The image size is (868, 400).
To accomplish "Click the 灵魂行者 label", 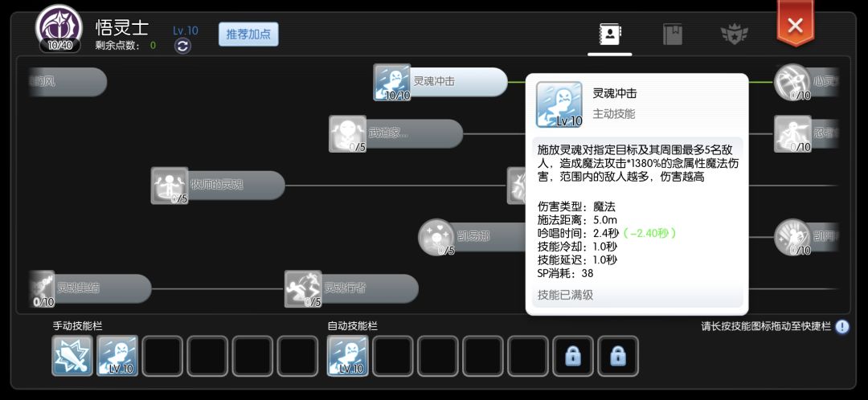I will [x=345, y=288].
